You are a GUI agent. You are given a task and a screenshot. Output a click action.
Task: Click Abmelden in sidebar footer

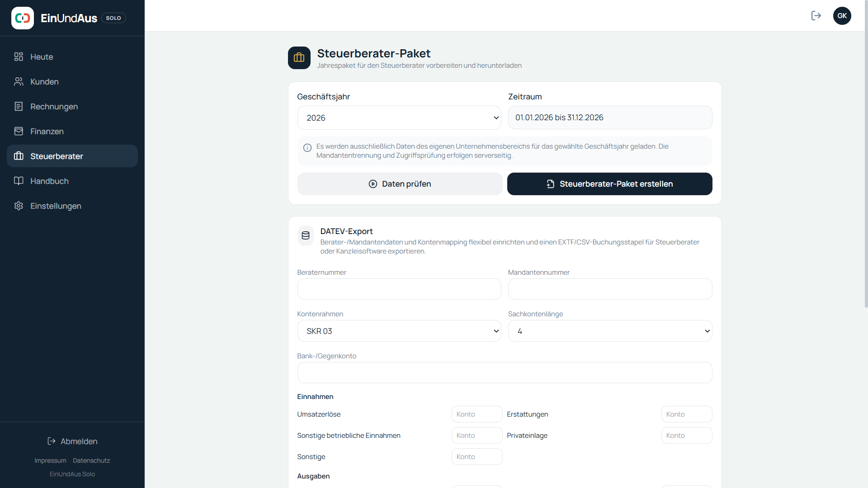[x=72, y=441]
